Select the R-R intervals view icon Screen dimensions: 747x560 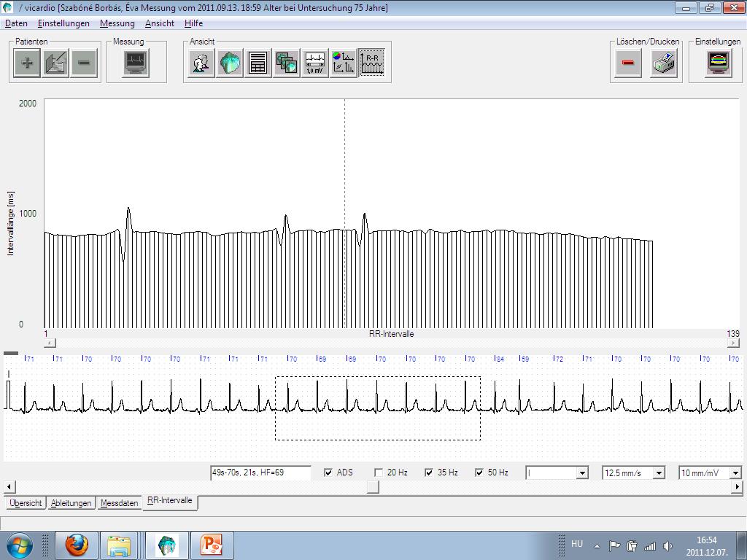[371, 63]
